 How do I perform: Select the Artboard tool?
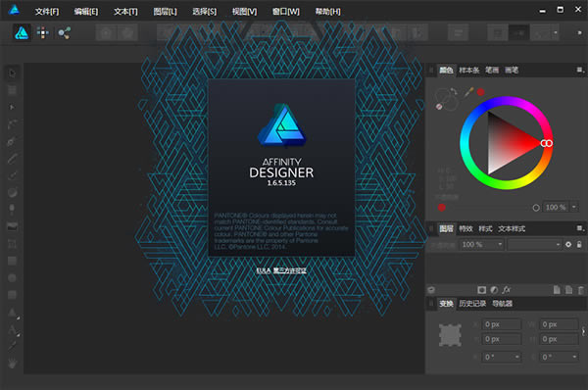point(12,90)
